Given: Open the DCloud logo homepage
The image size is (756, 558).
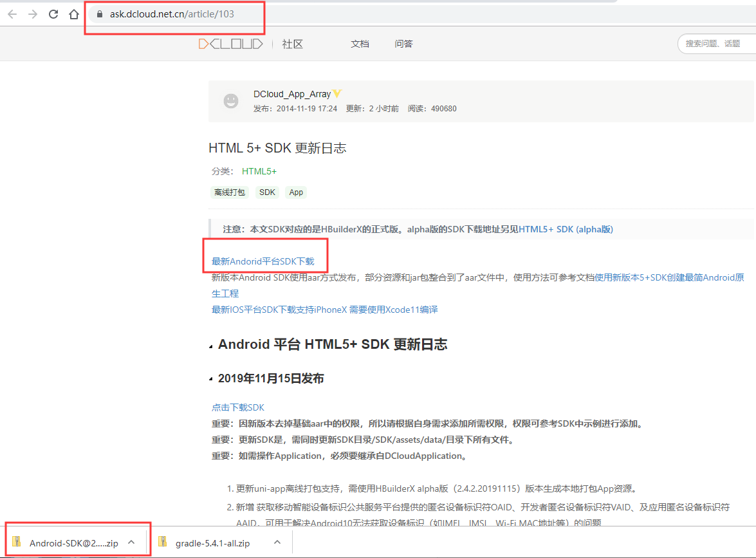Looking at the screenshot, I should point(230,44).
